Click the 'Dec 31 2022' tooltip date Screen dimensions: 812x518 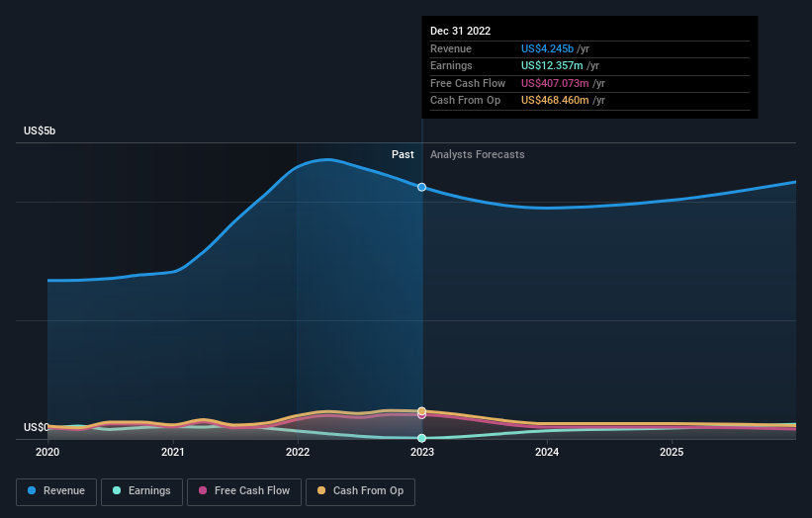coord(460,31)
